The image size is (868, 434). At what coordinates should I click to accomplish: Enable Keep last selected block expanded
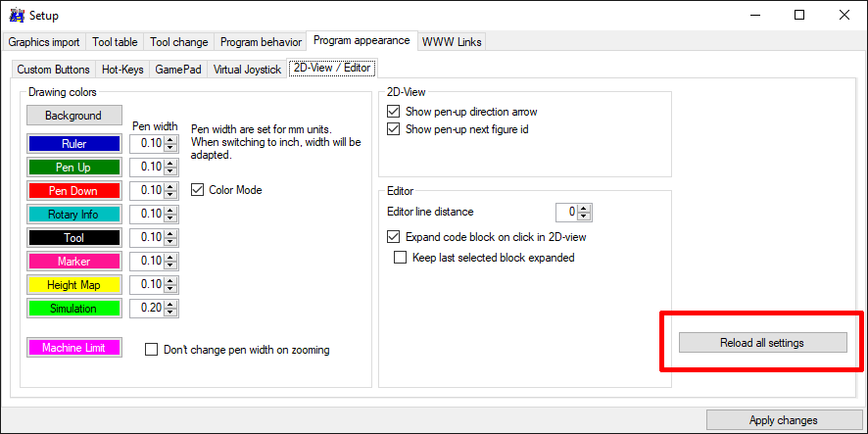pos(400,258)
